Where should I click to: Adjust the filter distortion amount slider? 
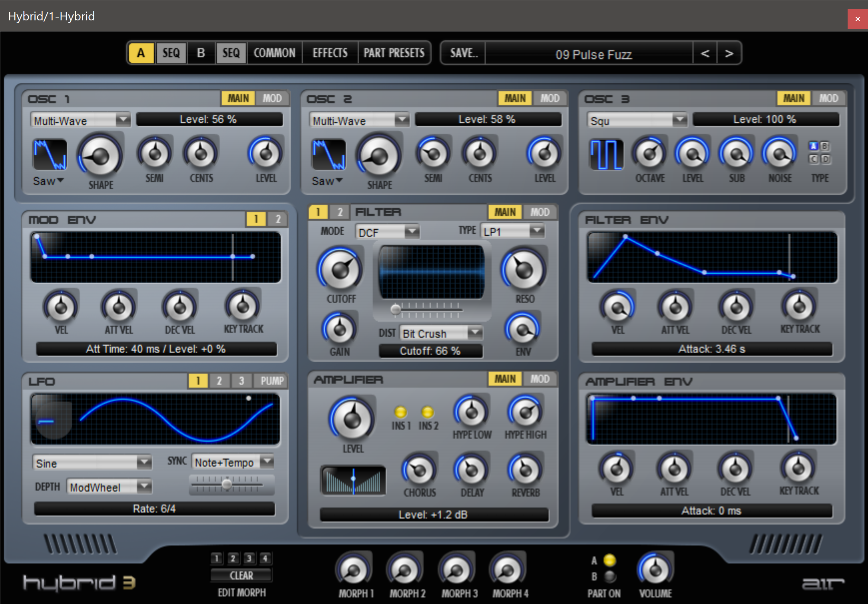coord(427,309)
